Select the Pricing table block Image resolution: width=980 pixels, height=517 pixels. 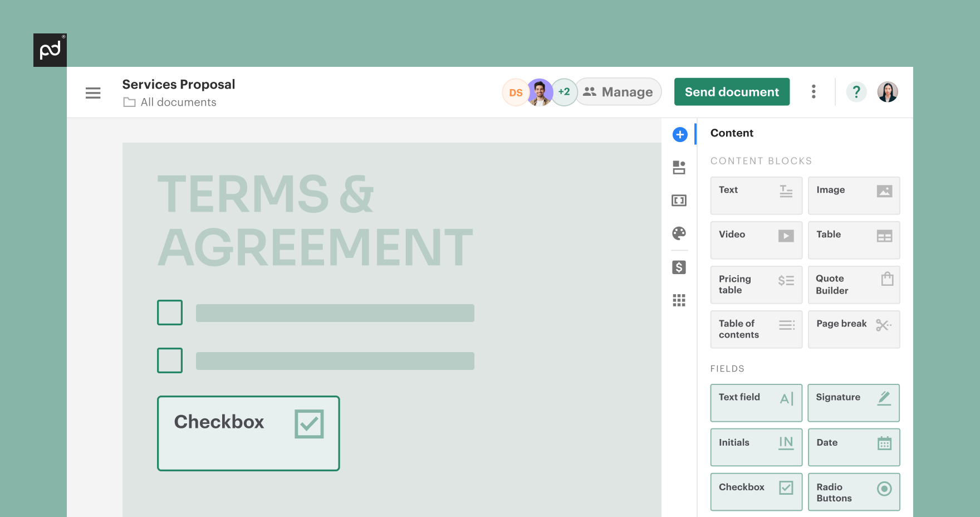point(756,285)
